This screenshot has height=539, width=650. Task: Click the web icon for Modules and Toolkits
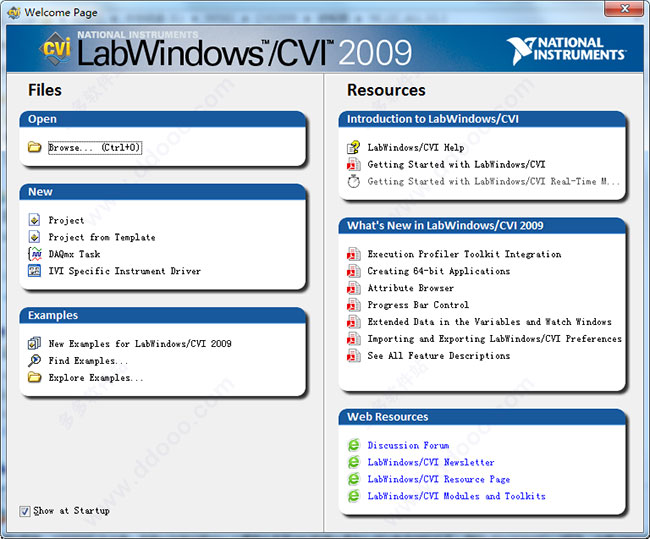point(354,496)
